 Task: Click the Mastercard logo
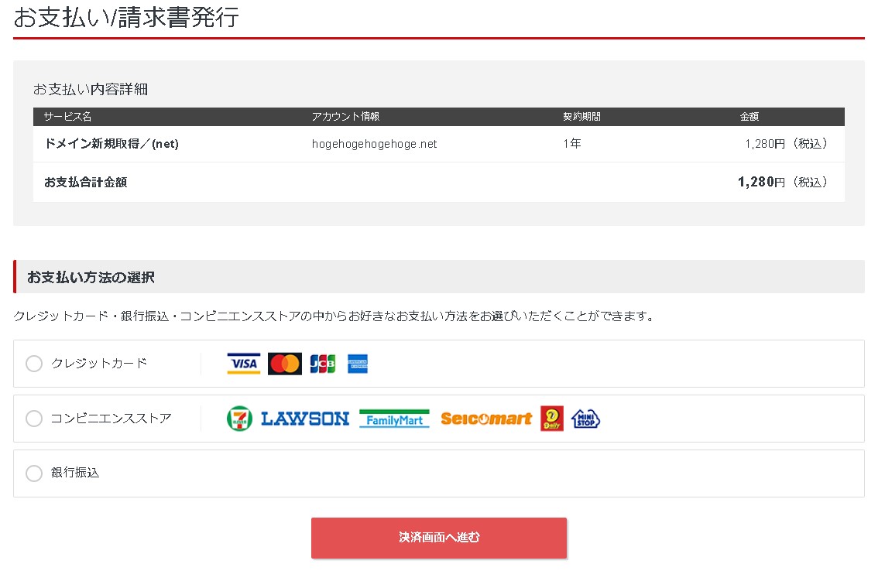[284, 364]
